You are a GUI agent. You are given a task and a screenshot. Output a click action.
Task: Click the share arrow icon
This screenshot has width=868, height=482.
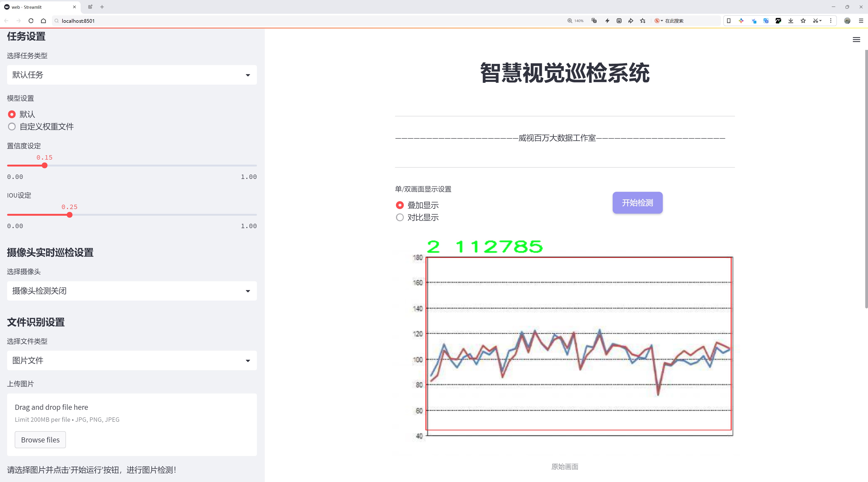(x=631, y=21)
